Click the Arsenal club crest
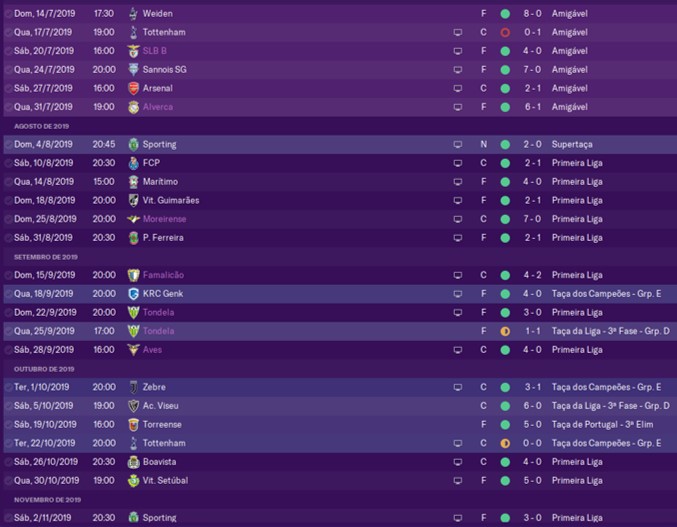The width and height of the screenshot is (677, 527). click(133, 88)
